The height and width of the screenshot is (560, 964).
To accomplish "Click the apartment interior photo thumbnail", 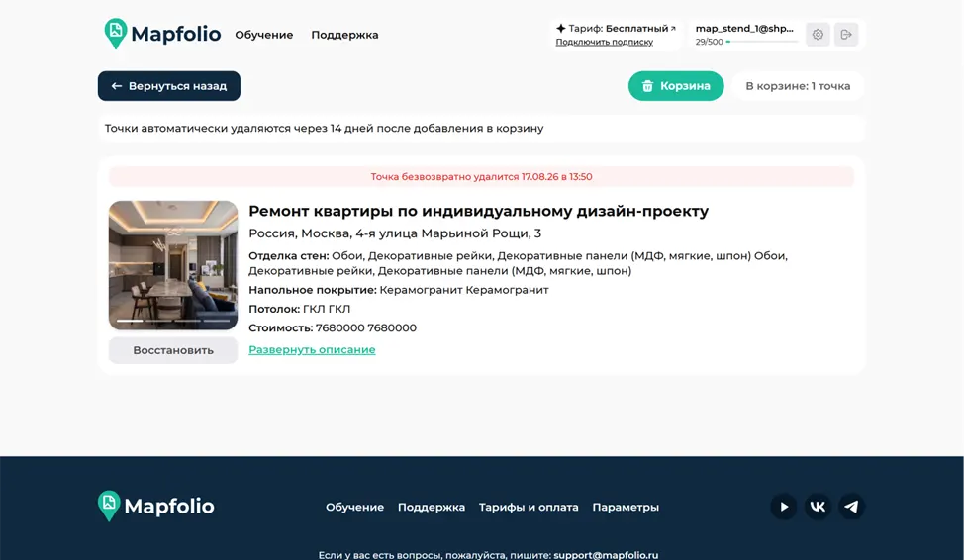I will click(173, 265).
